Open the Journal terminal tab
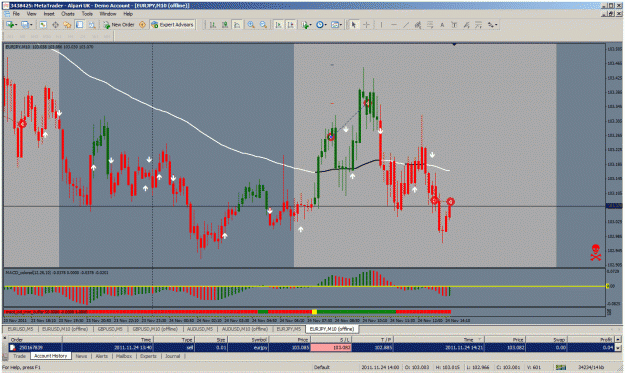This screenshot has width=625, height=373. pyautogui.click(x=173, y=356)
